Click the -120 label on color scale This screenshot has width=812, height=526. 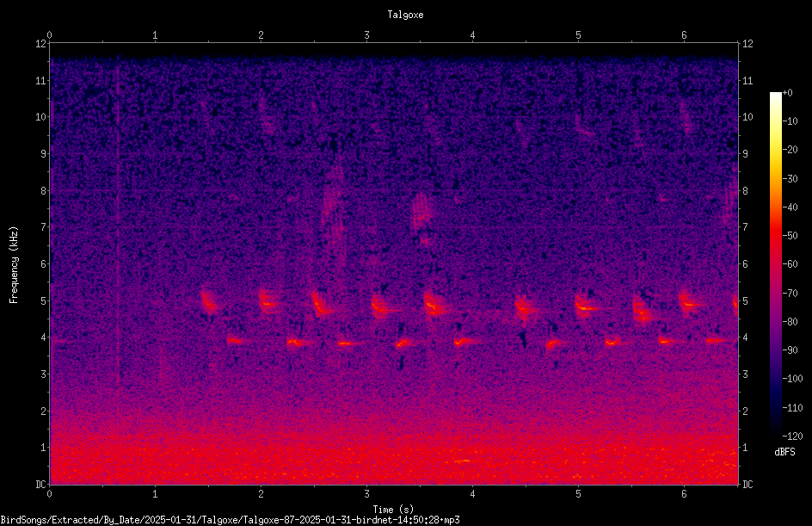coord(792,436)
